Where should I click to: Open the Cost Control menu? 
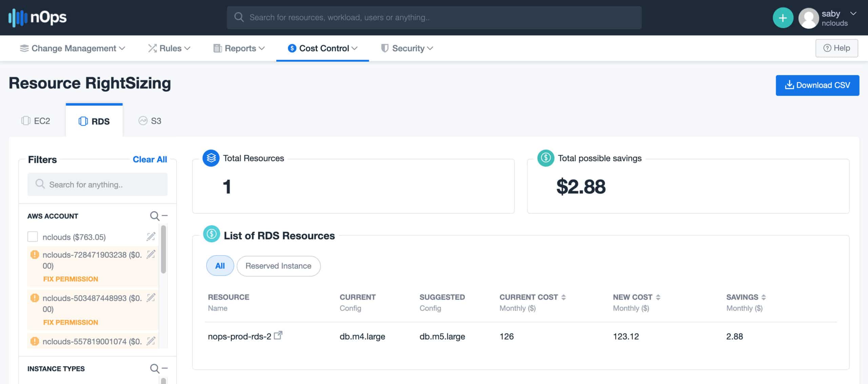point(322,49)
